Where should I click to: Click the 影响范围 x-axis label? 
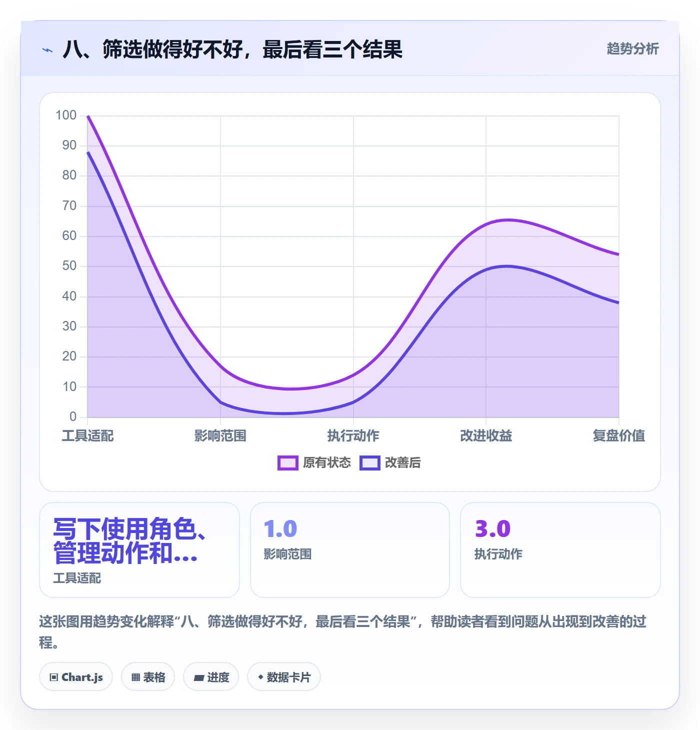pos(220,436)
